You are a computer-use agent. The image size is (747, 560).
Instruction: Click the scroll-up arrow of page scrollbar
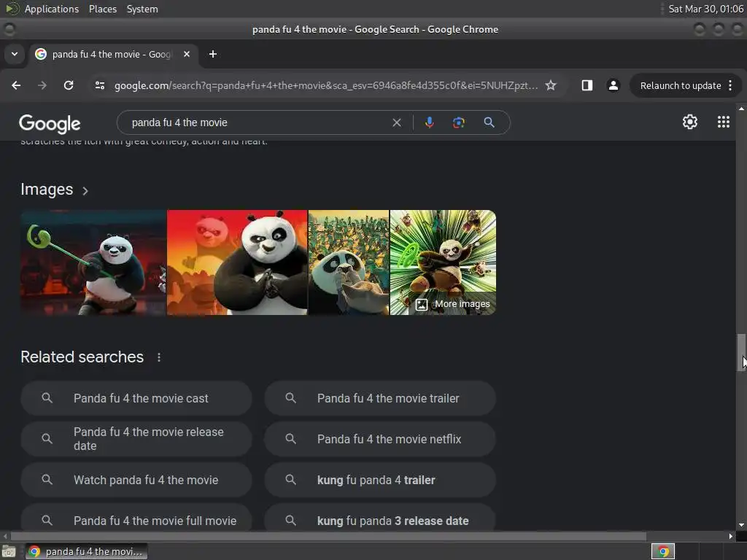click(x=741, y=109)
